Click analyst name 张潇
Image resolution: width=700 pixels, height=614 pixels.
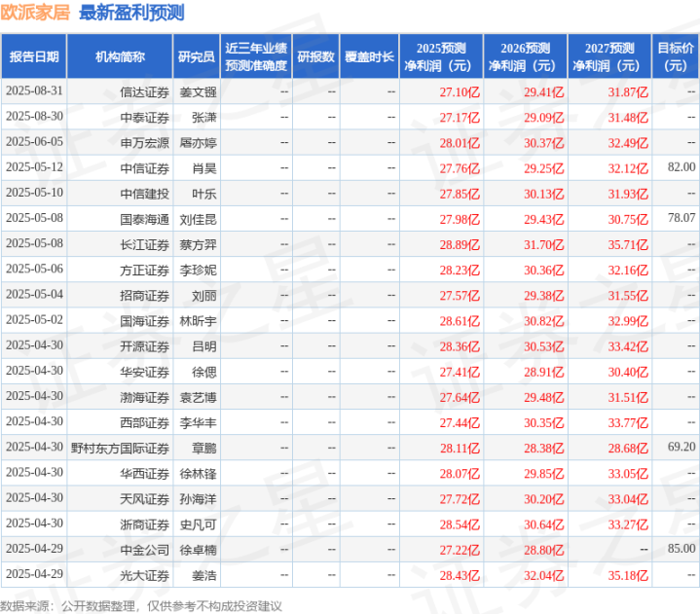coord(204,118)
